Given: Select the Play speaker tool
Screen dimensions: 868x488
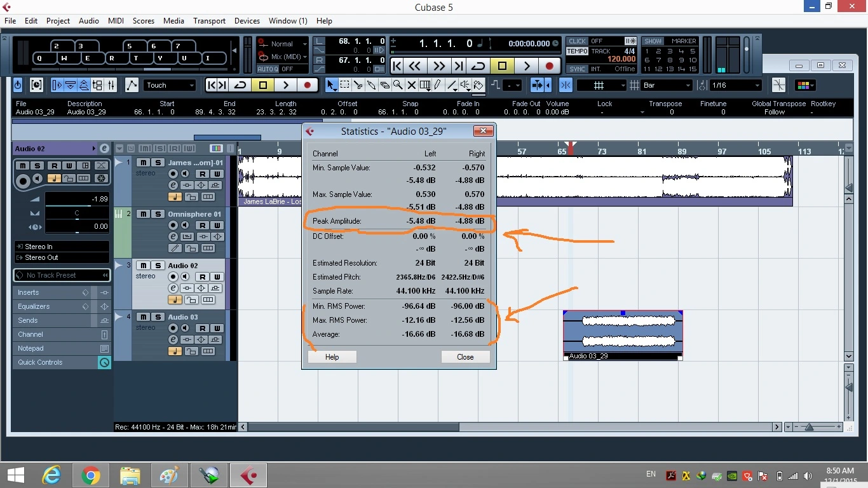Looking at the screenshot, I should (465, 85).
